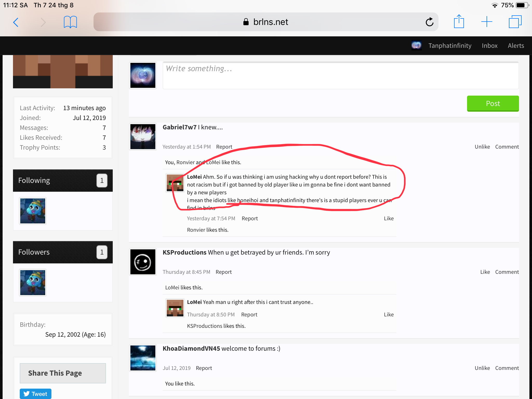
Task: Unlike KhoaDiamondVN45's welcome post
Action: point(482,368)
